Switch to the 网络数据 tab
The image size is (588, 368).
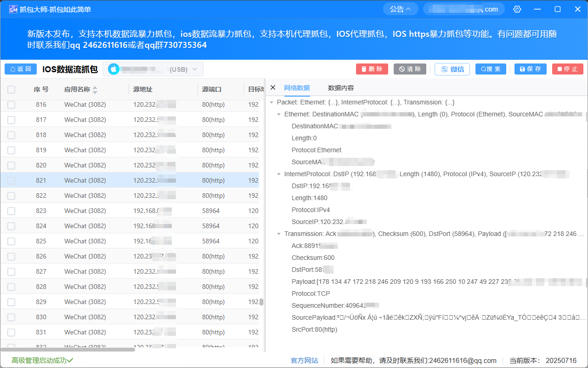[297, 88]
